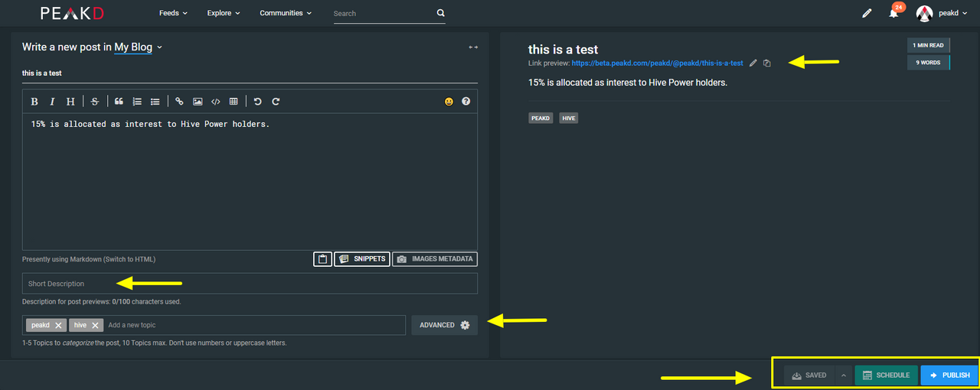Screen dimensions: 980x390
Task: Redo the last edit
Action: [x=276, y=101]
